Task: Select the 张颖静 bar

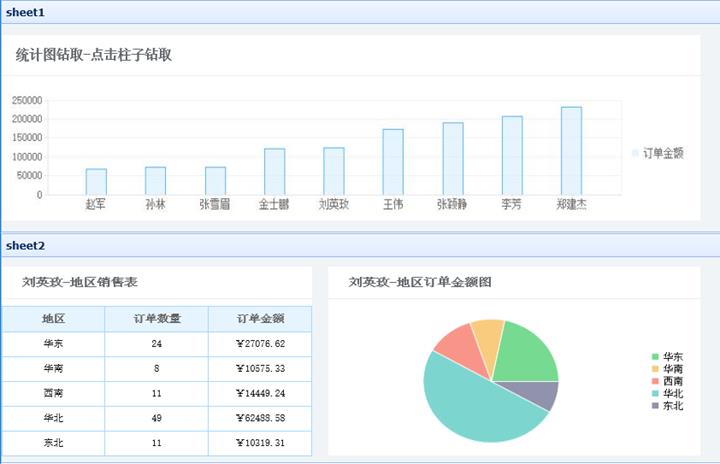Action: tap(453, 159)
